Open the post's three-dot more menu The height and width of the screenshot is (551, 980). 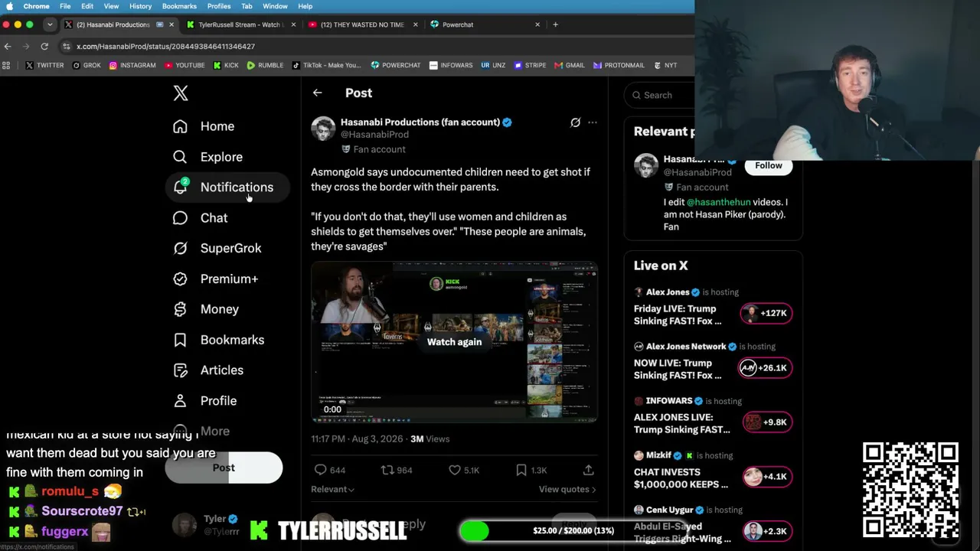[x=592, y=122]
